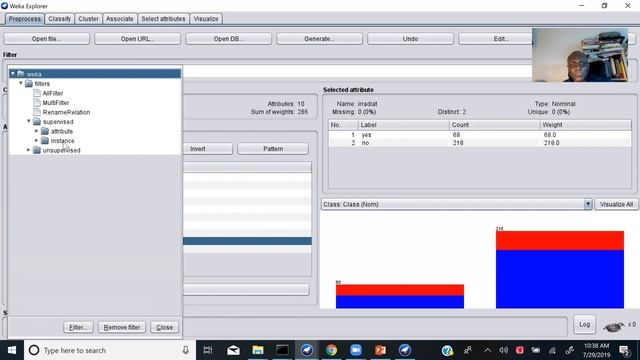The height and width of the screenshot is (360, 640).
Task: Click the Windows taskbar search box
Action: 110,350
